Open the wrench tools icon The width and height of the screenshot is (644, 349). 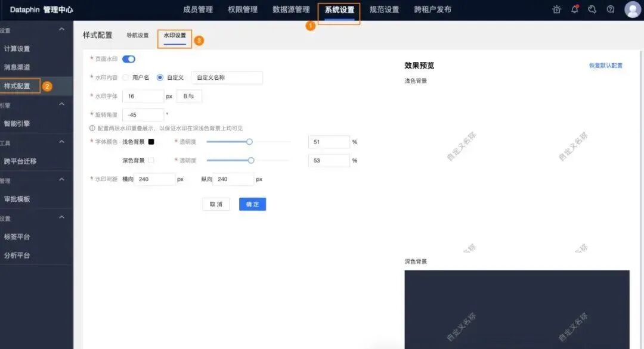[592, 9]
